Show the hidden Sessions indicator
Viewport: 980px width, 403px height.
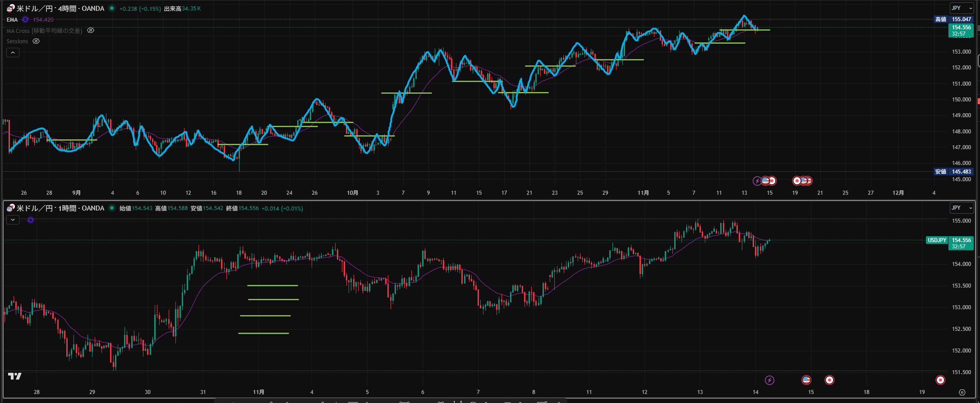click(36, 41)
